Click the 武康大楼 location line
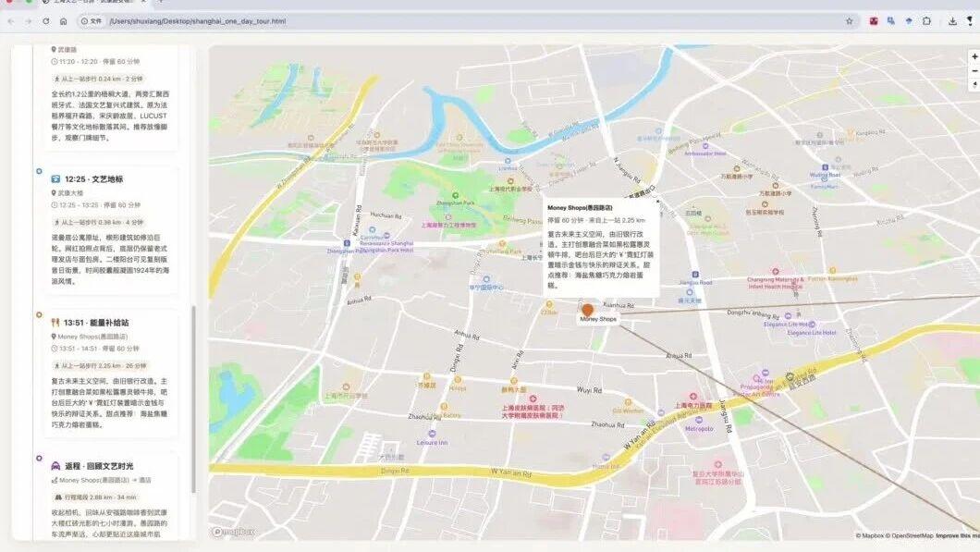The image size is (980, 552). click(67, 193)
